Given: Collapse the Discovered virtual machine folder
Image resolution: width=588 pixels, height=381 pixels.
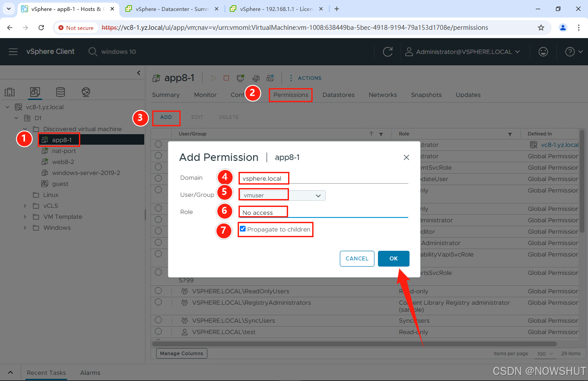Looking at the screenshot, I should [x=25, y=129].
